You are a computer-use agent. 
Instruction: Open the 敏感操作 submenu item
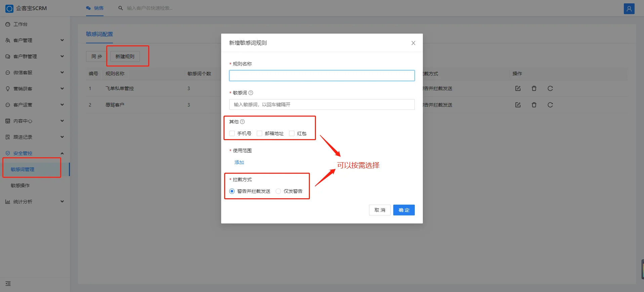[35, 185]
